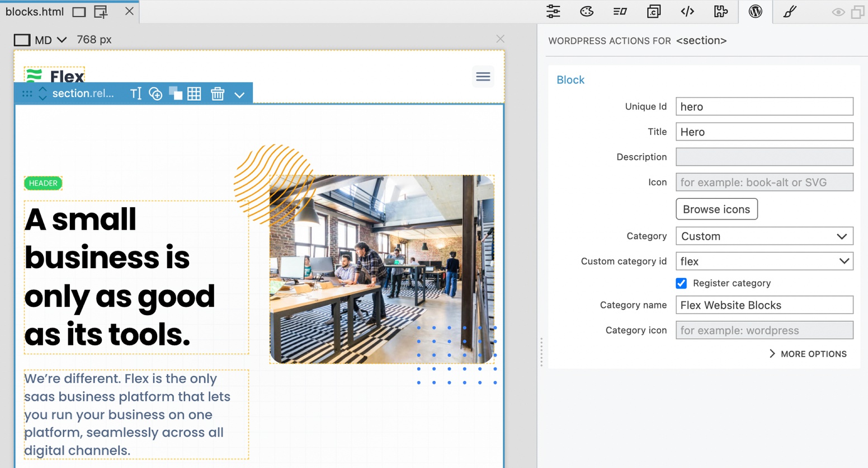Click the green Flex logo icon

34,75
